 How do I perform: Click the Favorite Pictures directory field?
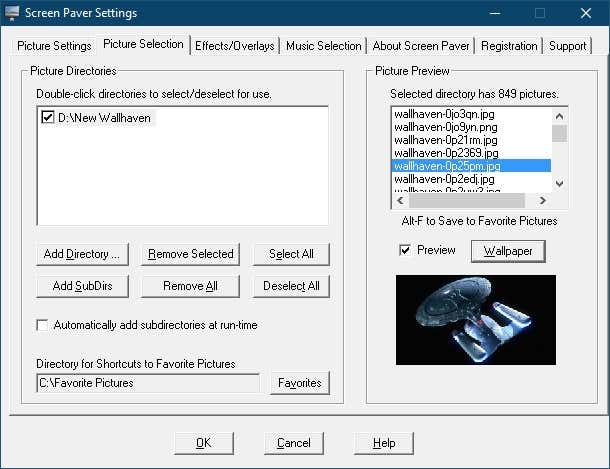147,383
